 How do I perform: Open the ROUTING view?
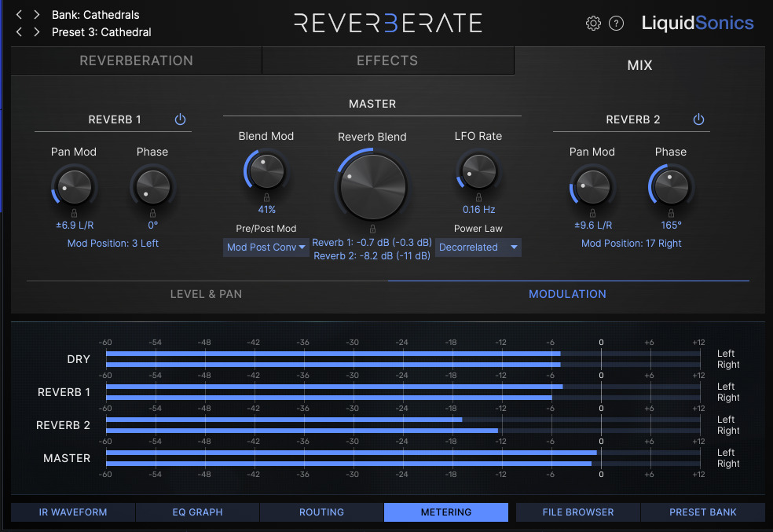pos(321,512)
